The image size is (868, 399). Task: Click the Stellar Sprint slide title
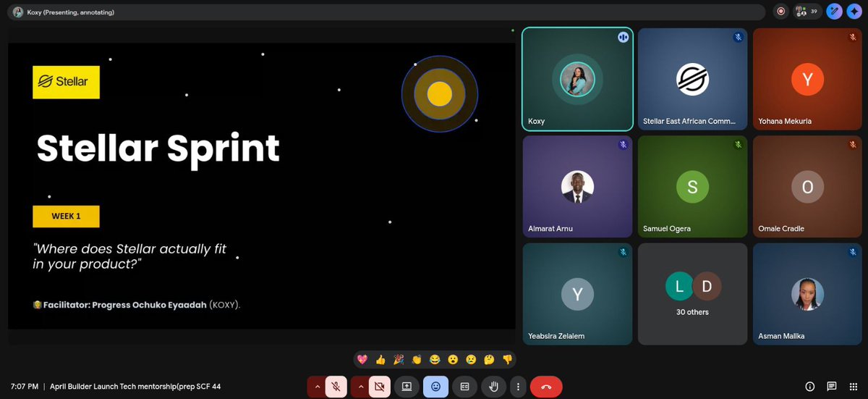158,148
